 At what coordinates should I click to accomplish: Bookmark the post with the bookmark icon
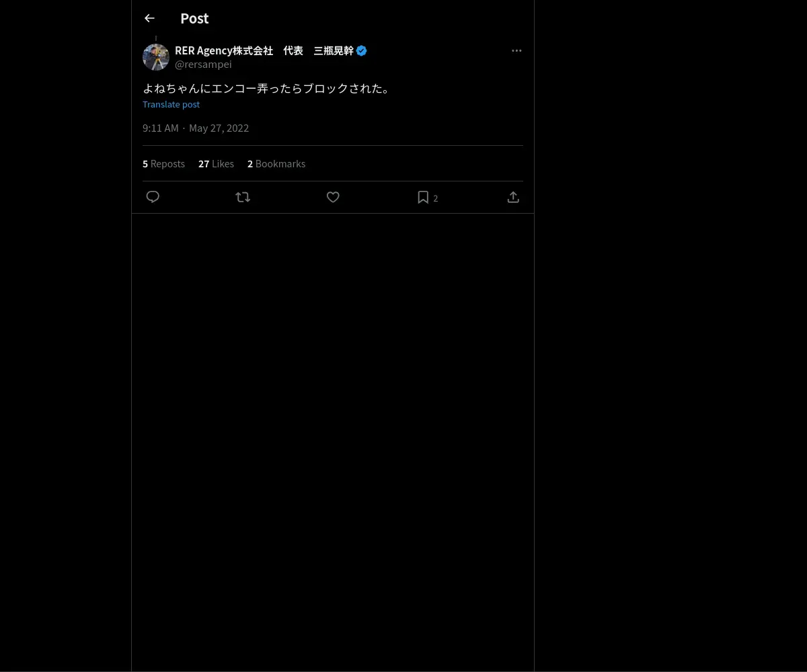[423, 197]
